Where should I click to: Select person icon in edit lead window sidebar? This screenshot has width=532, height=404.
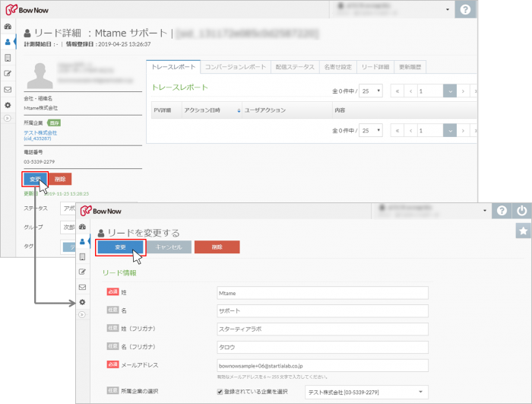tap(82, 241)
